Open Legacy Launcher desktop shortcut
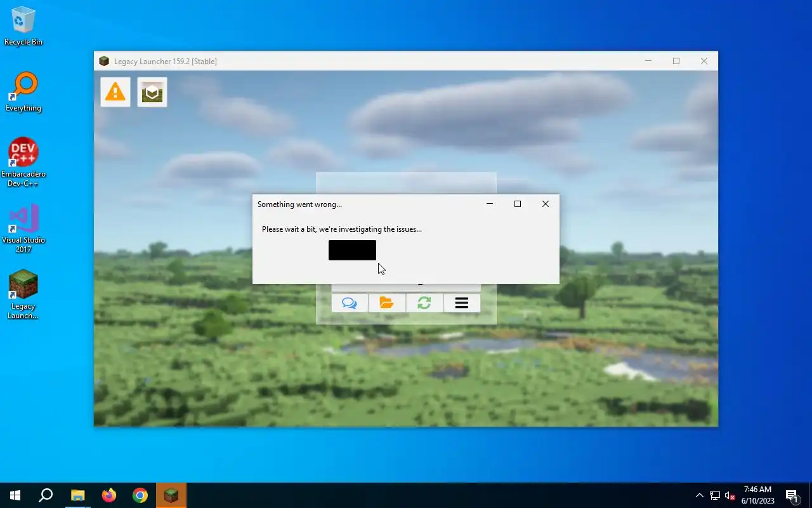Screen dimensions: 812x508 pos(23,295)
